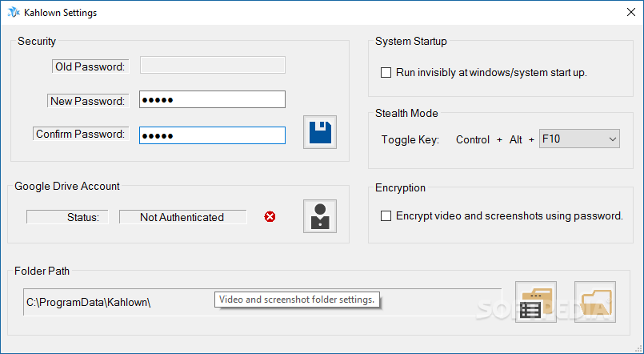Viewport: 644px width, 354px height.
Task: Click the red not-authenticated error icon
Action: coord(270,217)
